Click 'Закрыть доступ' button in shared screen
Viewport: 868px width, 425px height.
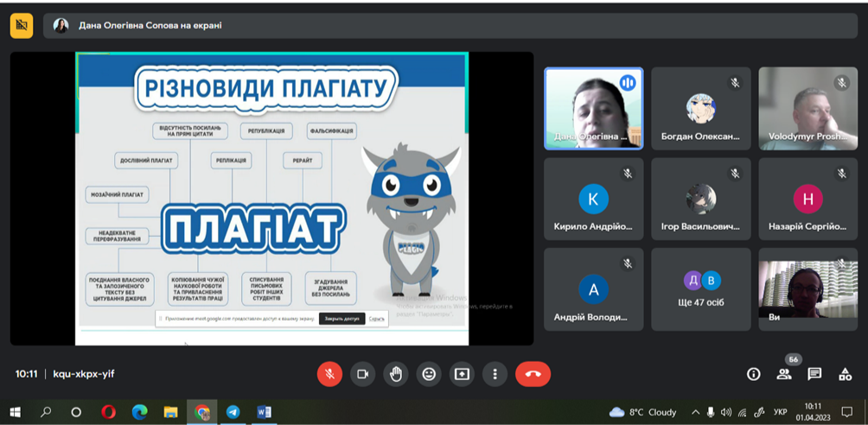[342, 319]
